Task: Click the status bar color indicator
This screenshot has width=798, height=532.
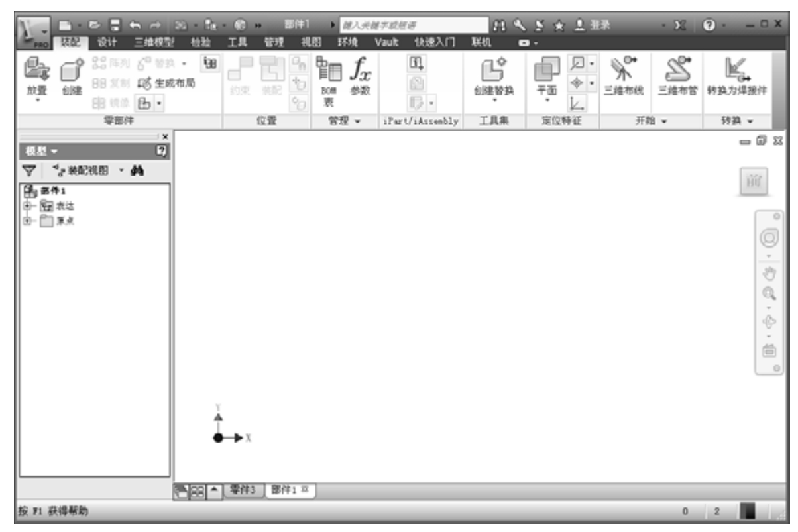Action: pos(748,511)
